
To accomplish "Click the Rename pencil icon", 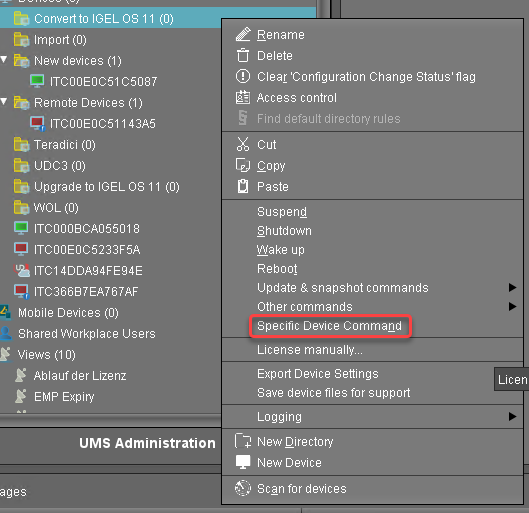I will (243, 34).
